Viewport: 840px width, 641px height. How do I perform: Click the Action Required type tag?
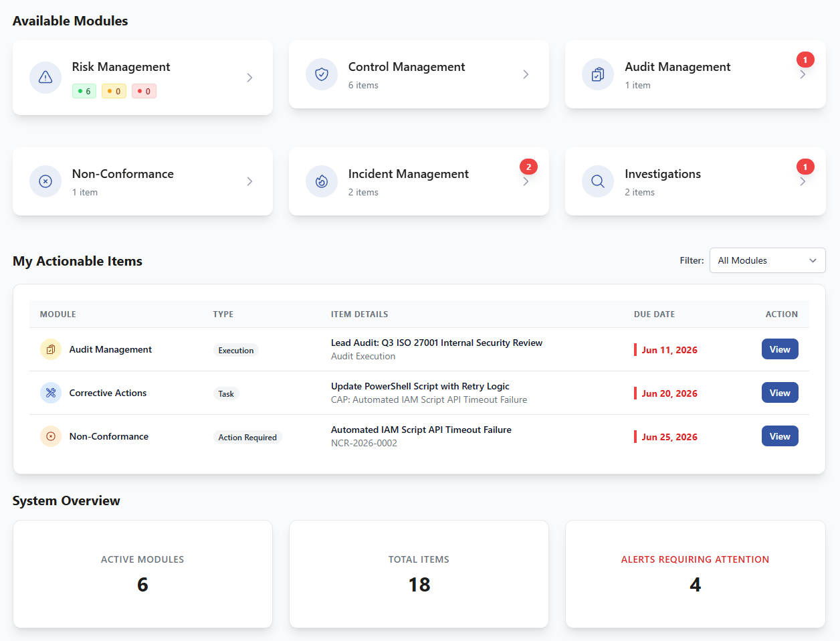[247, 437]
